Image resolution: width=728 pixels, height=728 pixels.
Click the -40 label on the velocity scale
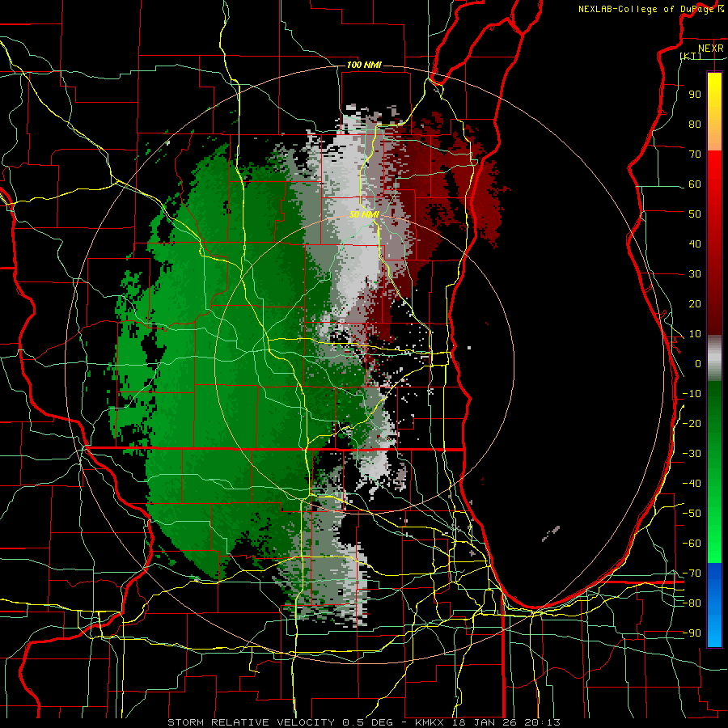[692, 484]
